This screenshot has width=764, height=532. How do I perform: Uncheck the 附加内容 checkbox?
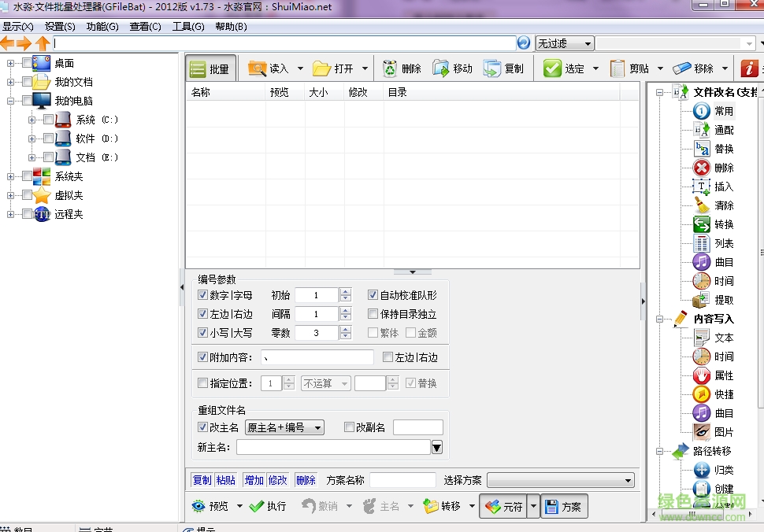202,357
